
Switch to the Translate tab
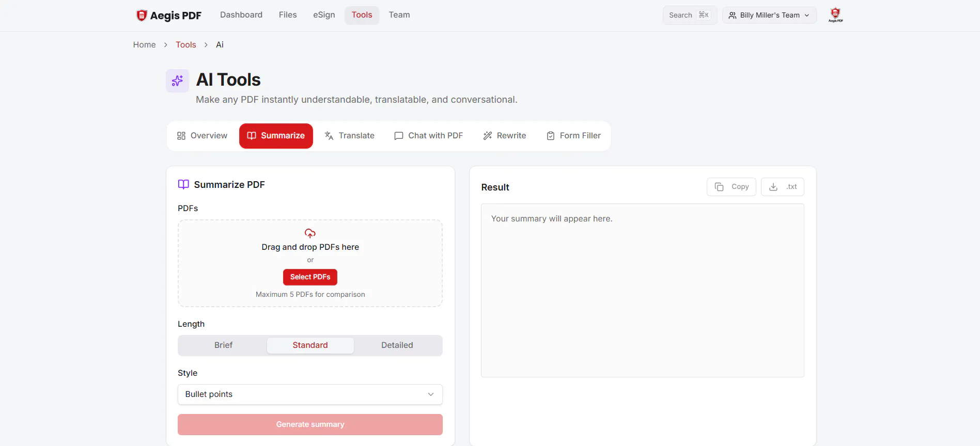click(349, 136)
